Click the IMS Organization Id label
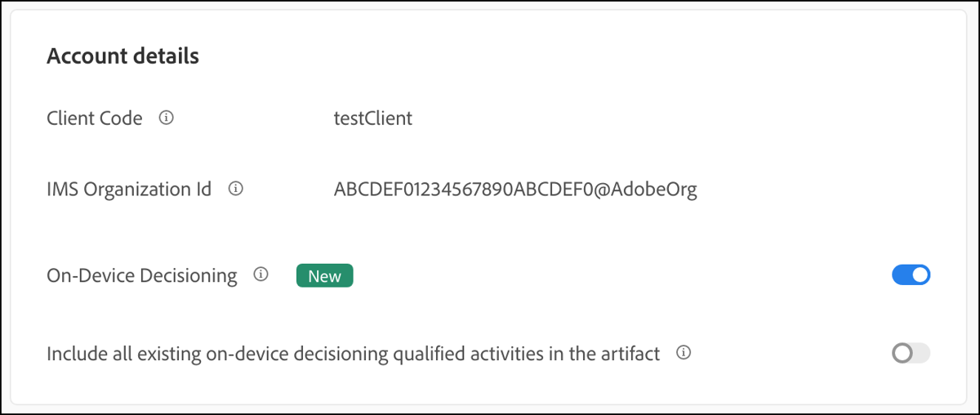 click(129, 190)
